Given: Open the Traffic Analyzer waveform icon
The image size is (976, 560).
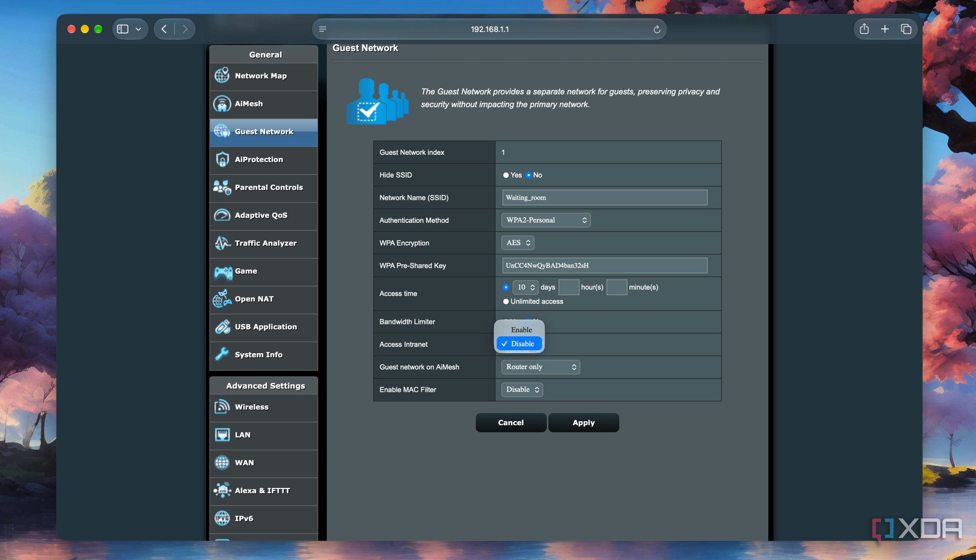Looking at the screenshot, I should [222, 243].
